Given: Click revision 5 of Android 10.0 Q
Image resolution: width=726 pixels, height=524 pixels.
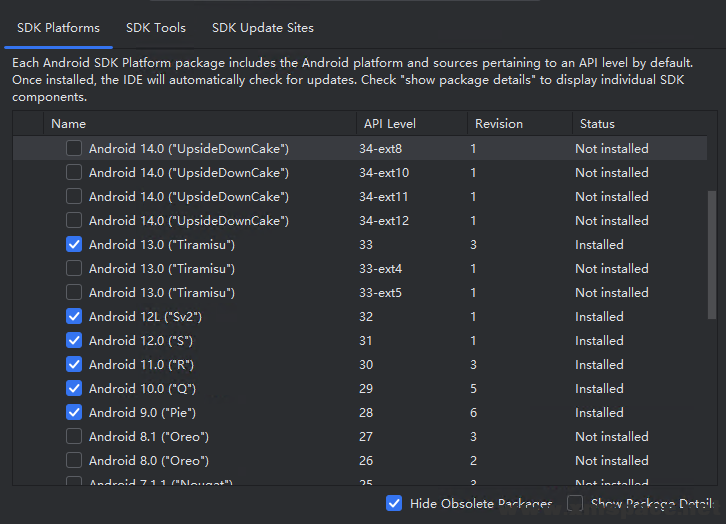Looking at the screenshot, I should pos(473,389).
